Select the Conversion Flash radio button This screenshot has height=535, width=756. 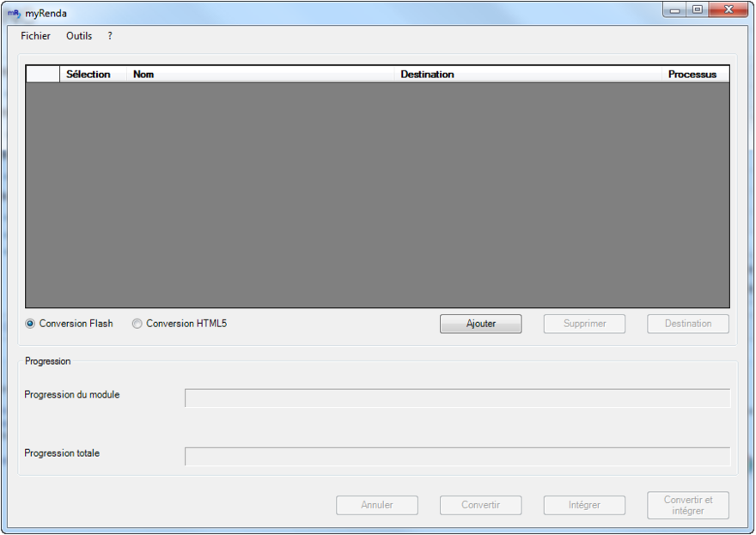tap(31, 324)
